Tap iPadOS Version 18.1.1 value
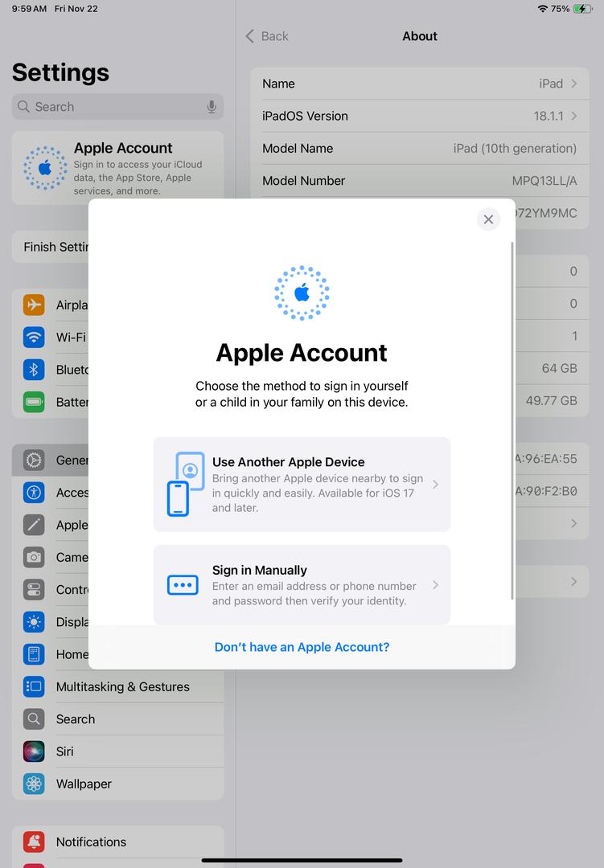604x868 pixels. point(548,116)
